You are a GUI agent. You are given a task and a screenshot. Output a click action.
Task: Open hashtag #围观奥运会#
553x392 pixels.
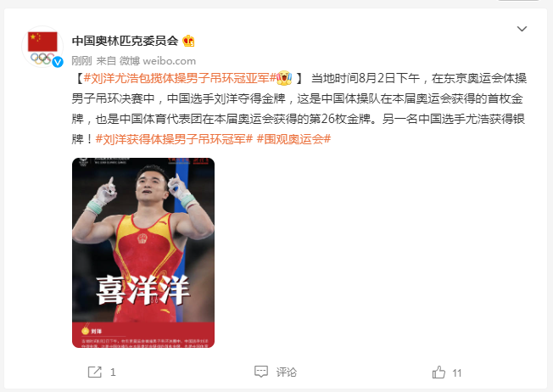pyautogui.click(x=293, y=139)
